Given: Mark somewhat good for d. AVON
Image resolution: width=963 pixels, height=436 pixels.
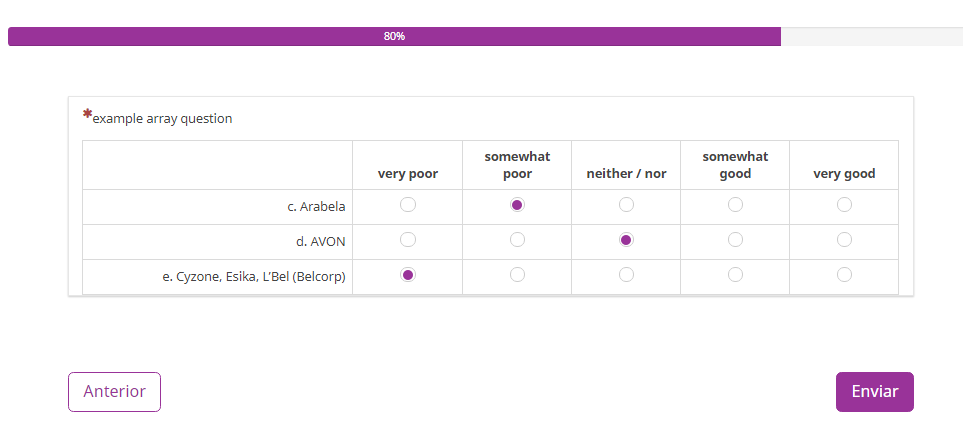Looking at the screenshot, I should pos(735,239).
